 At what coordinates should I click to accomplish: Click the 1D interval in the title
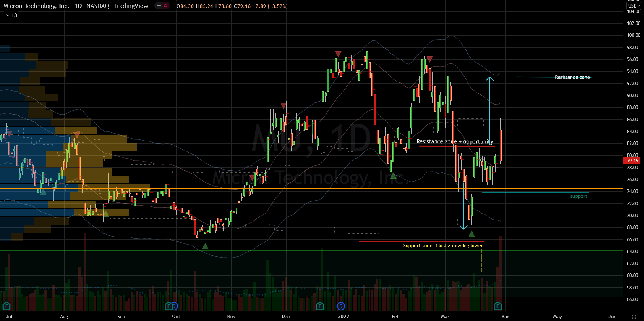pyautogui.click(x=78, y=6)
